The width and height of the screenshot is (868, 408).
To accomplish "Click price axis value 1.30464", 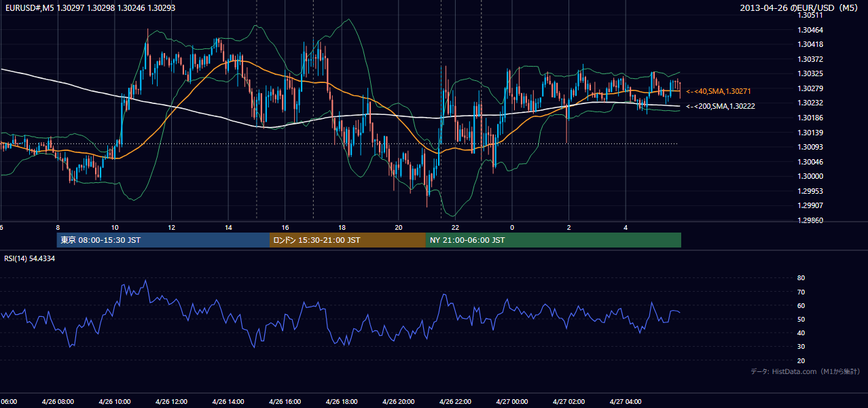I will (x=811, y=30).
